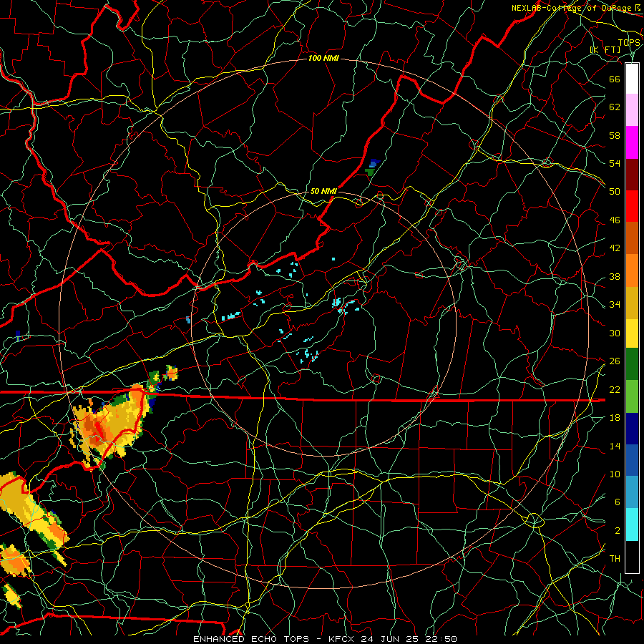
Task: Select the 50 legend value
Action: point(615,192)
